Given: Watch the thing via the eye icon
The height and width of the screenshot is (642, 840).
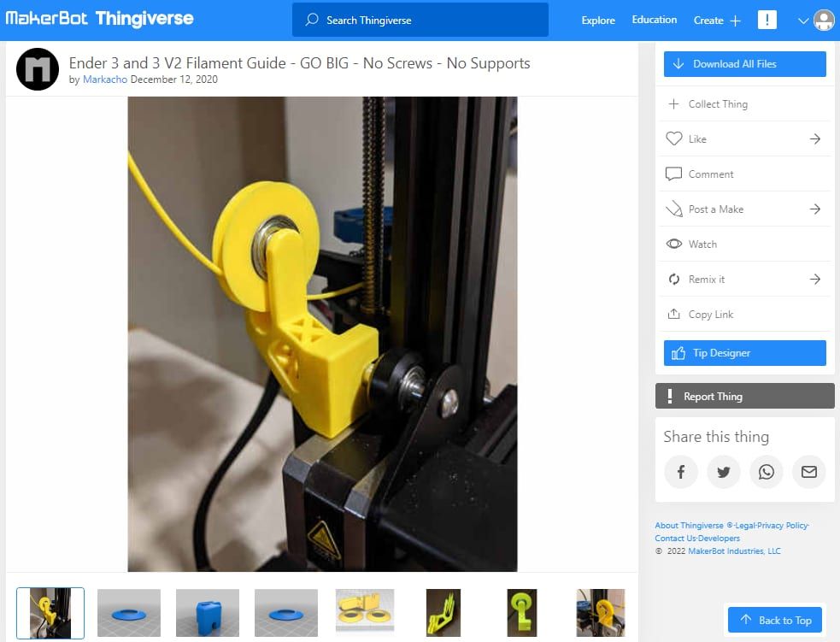Looking at the screenshot, I should coord(674,244).
